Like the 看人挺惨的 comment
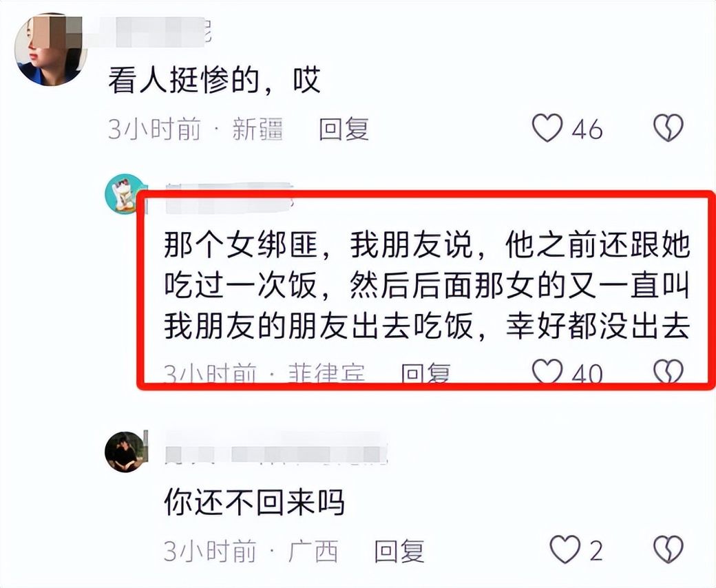This screenshot has height=588, width=716. pos(548,128)
